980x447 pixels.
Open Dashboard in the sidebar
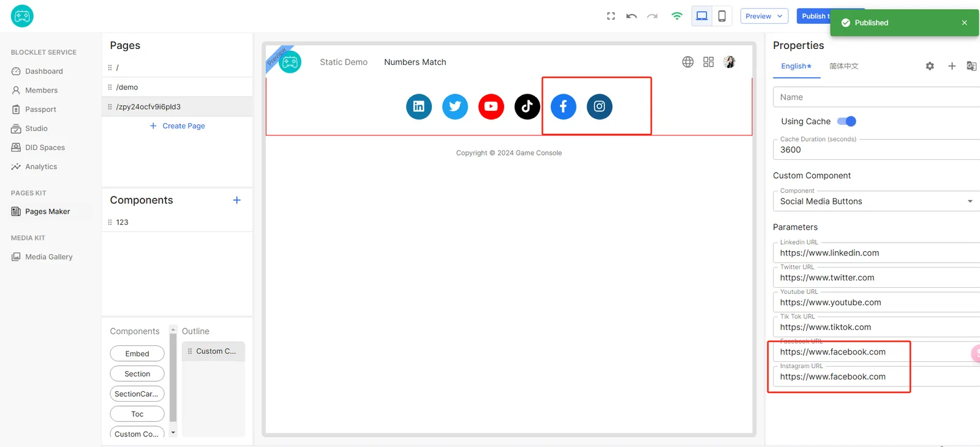[43, 71]
